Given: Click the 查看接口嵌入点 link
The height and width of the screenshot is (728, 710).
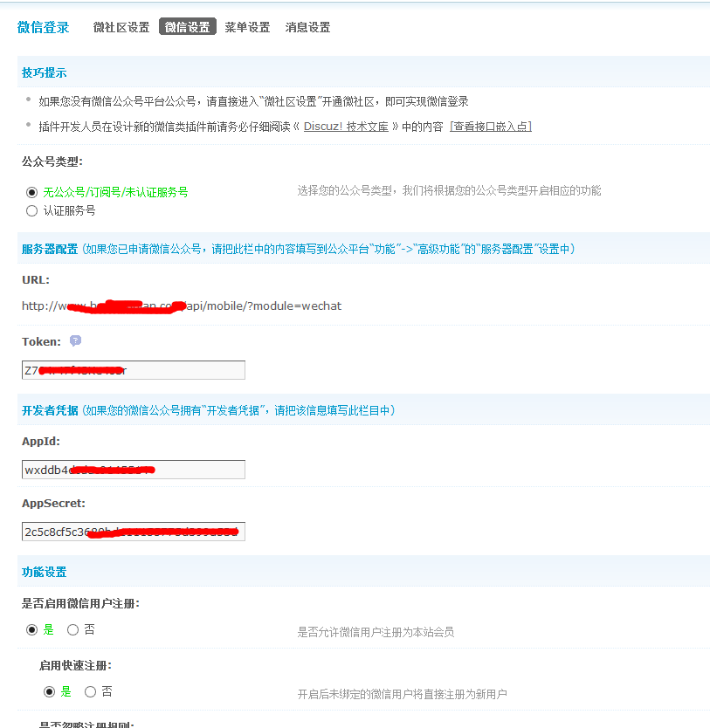Looking at the screenshot, I should tap(491, 127).
